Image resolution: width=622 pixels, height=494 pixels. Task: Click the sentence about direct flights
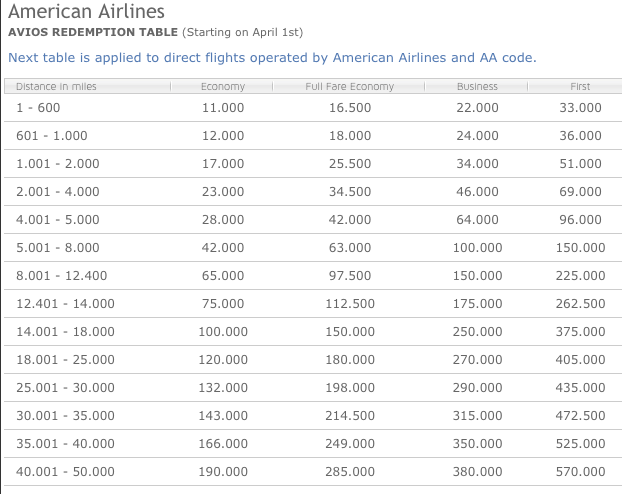272,57
